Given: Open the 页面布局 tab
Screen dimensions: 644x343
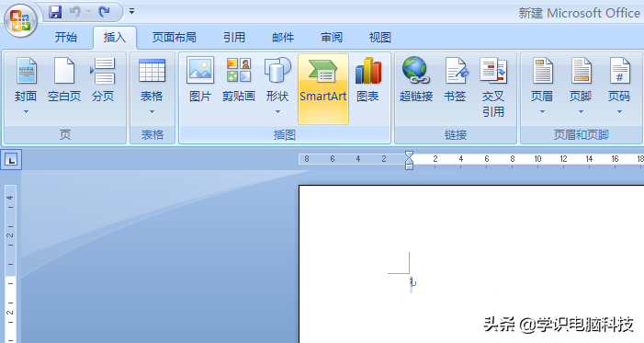Looking at the screenshot, I should [175, 38].
